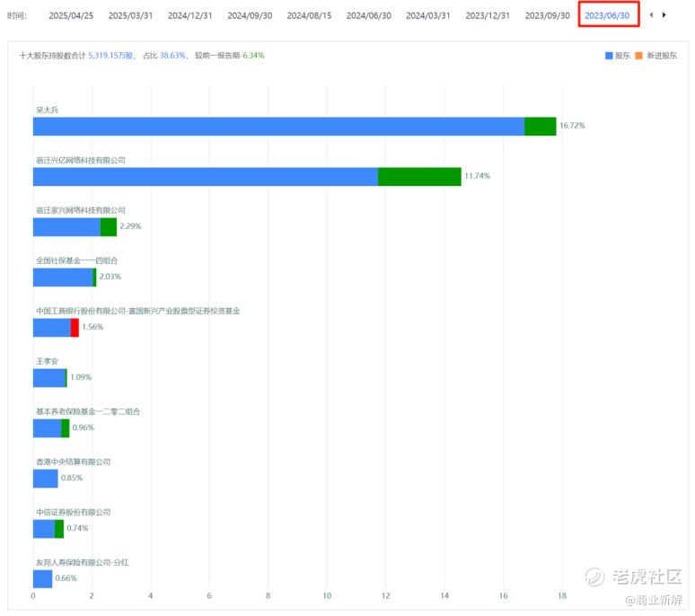Open the 2024/09/30 date tab
Screen dimensions: 695x616
pos(250,15)
